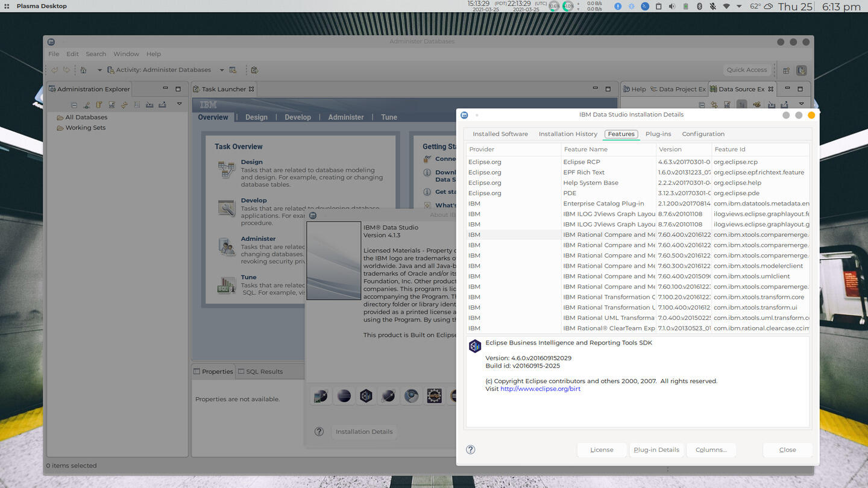Open the Plug-ins tab
Screen dimensions: 868x488
[x=658, y=134]
